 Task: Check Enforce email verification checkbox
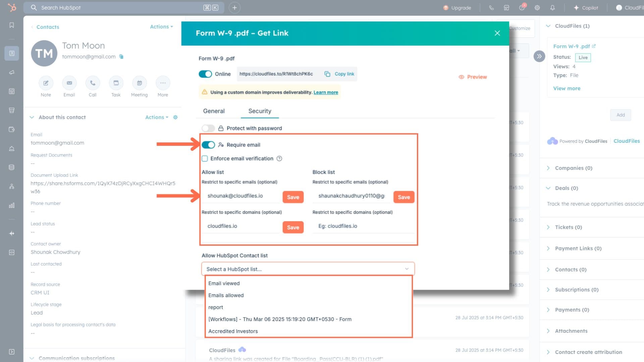pyautogui.click(x=205, y=159)
